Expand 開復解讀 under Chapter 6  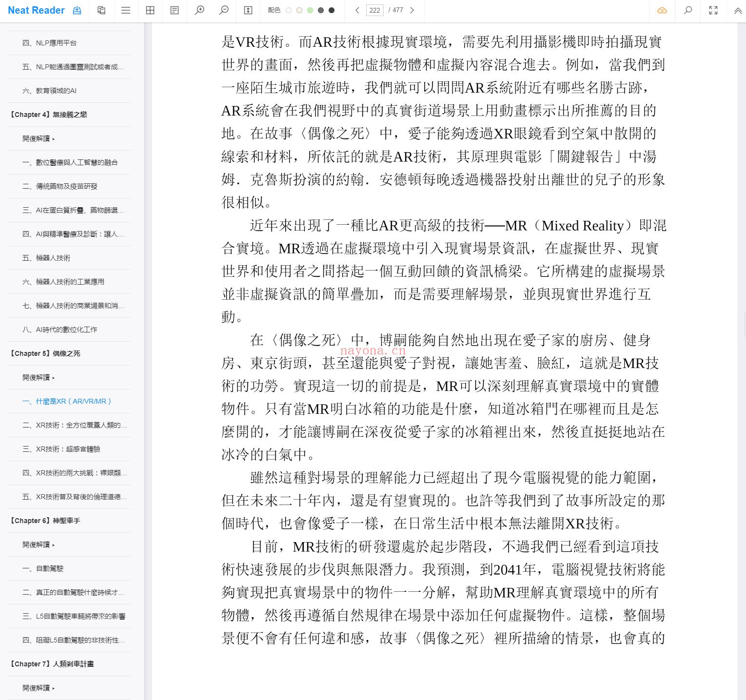click(39, 544)
